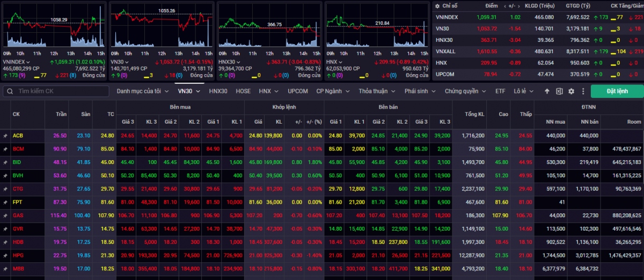Click the Đặt lệnh button
The height and width of the screenshot is (280, 644).
[617, 91]
